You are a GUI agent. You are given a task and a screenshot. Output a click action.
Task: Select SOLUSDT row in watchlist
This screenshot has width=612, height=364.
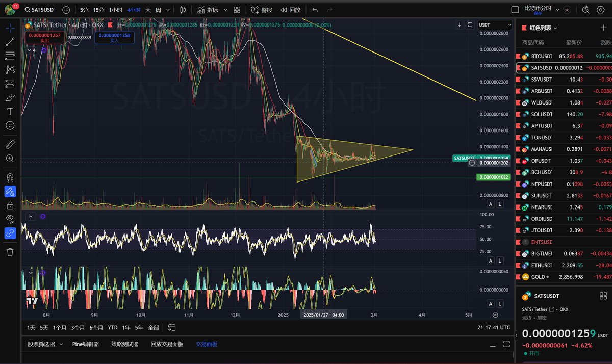click(564, 114)
